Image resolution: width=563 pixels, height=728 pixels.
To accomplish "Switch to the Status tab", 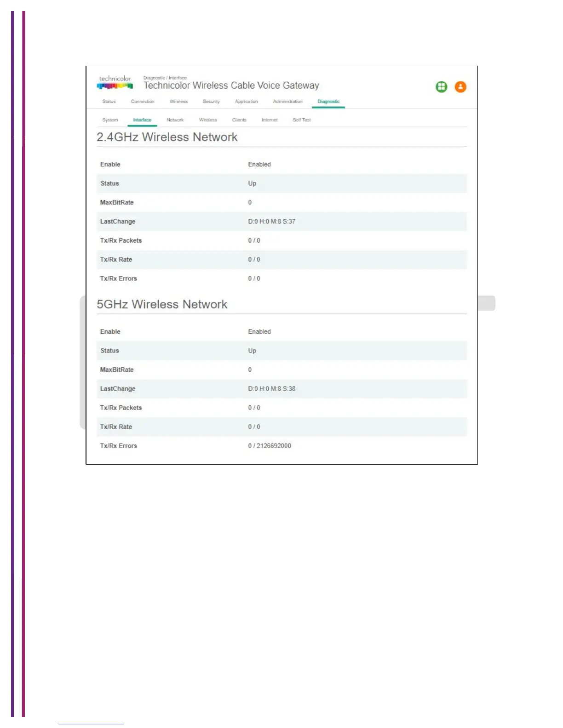I will (109, 102).
